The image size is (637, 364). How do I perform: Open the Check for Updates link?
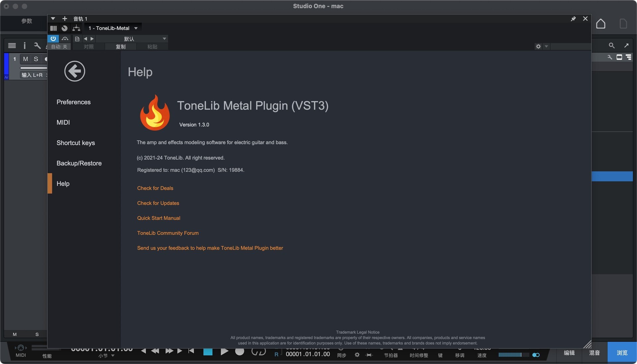(158, 203)
